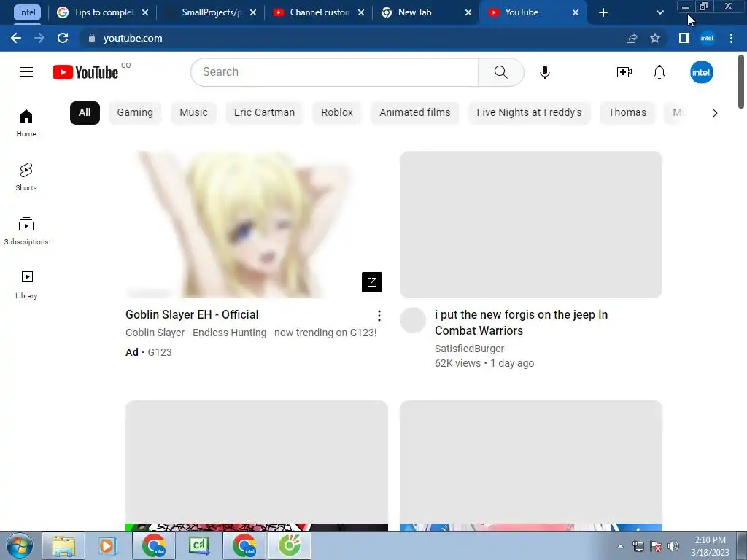747x560 pixels.
Task: Open the green Coc Coc browser taskbar icon
Action: 290,545
